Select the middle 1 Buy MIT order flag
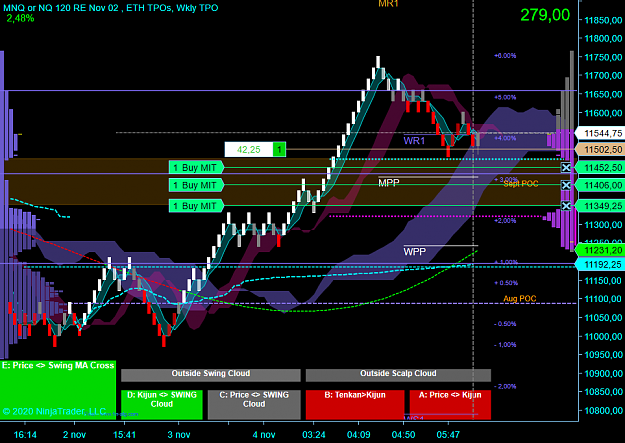Screen dimensions: 625x443 point(196,185)
